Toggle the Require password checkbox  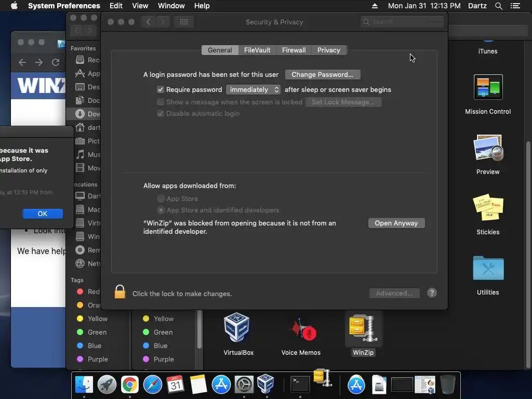[x=161, y=89]
